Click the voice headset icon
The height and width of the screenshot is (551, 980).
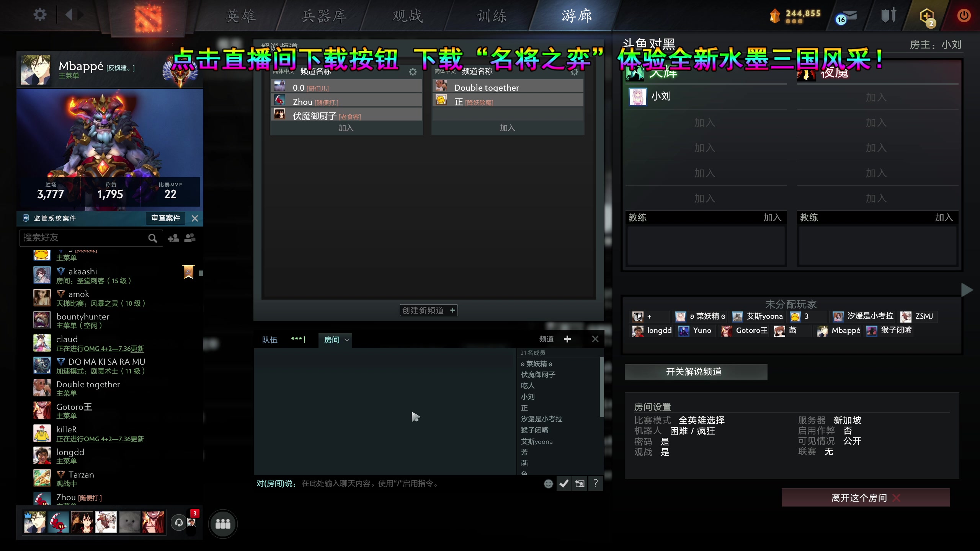tap(178, 523)
